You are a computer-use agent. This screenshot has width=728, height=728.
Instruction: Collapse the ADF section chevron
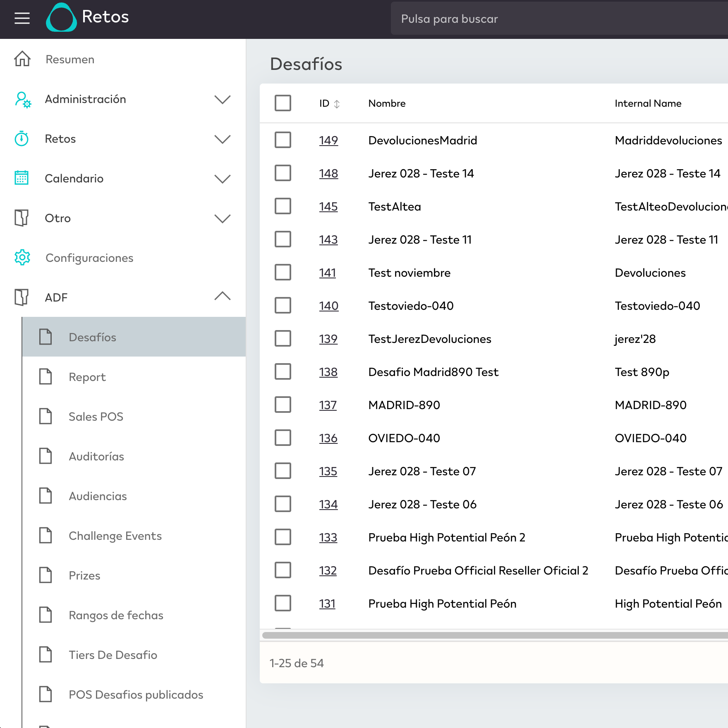(222, 297)
